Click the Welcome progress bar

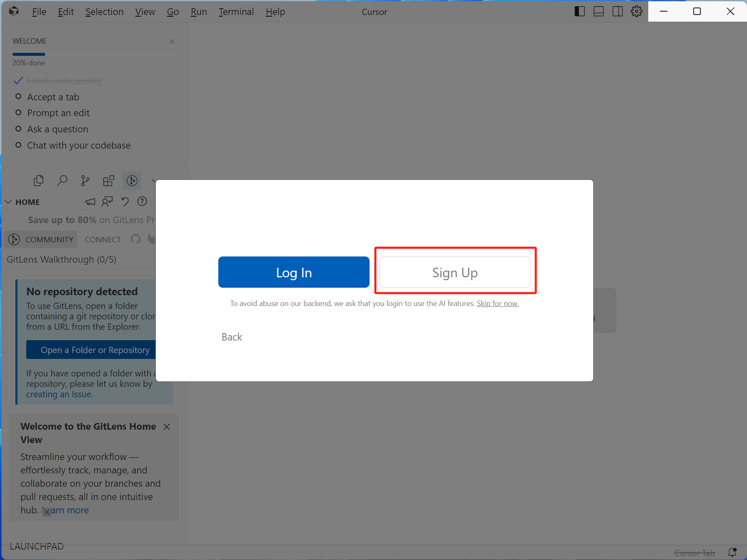click(94, 54)
